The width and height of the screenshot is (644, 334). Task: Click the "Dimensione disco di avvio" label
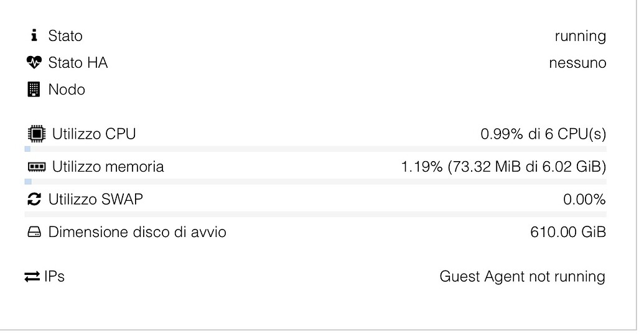pos(137,233)
